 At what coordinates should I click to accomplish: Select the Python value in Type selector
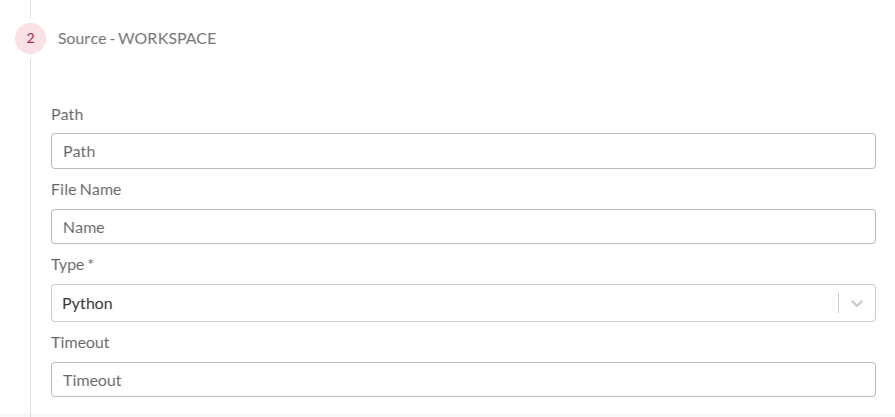[88, 303]
